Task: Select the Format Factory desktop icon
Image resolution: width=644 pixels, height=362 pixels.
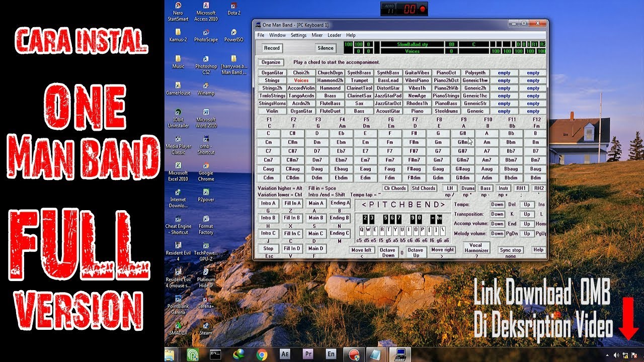Action: 206,225
